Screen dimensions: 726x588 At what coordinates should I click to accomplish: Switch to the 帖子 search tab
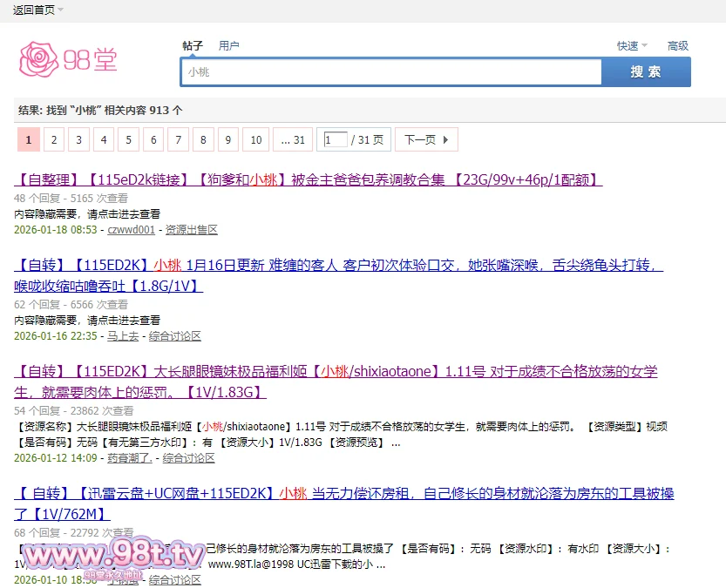[193, 45]
